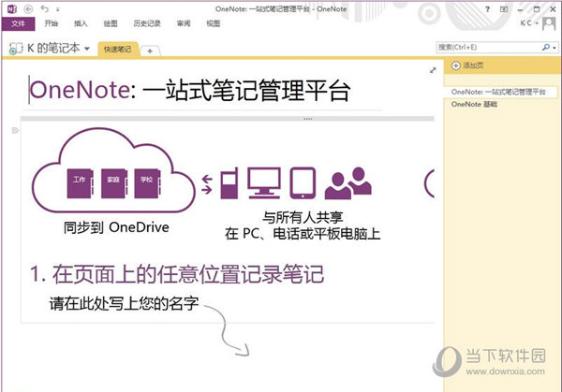Viewport: 562px width, 392px height.
Task: Click the note container top handle with dots
Action: pyautogui.click(x=228, y=119)
